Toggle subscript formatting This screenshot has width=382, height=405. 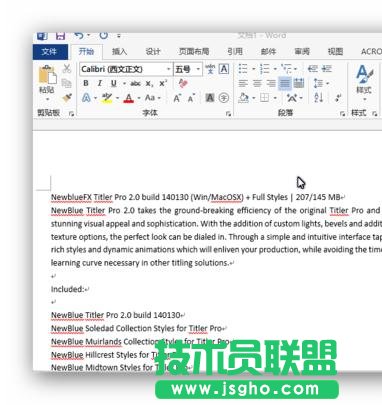click(x=149, y=84)
